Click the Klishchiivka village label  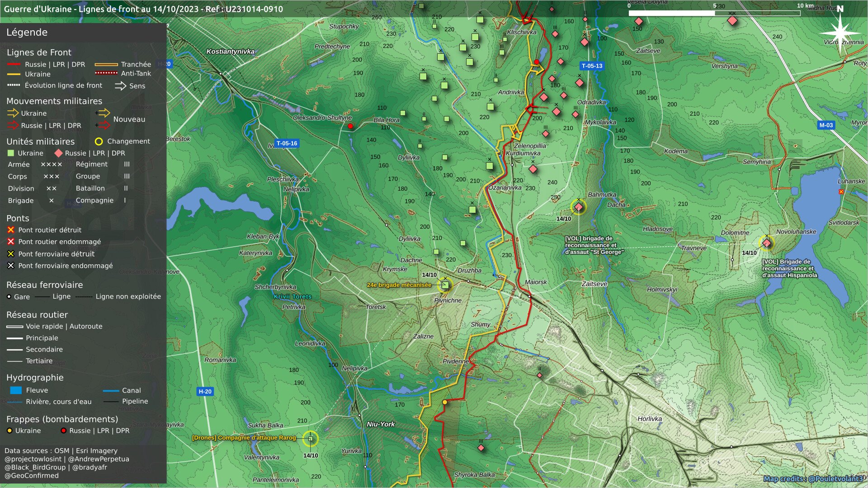click(522, 33)
